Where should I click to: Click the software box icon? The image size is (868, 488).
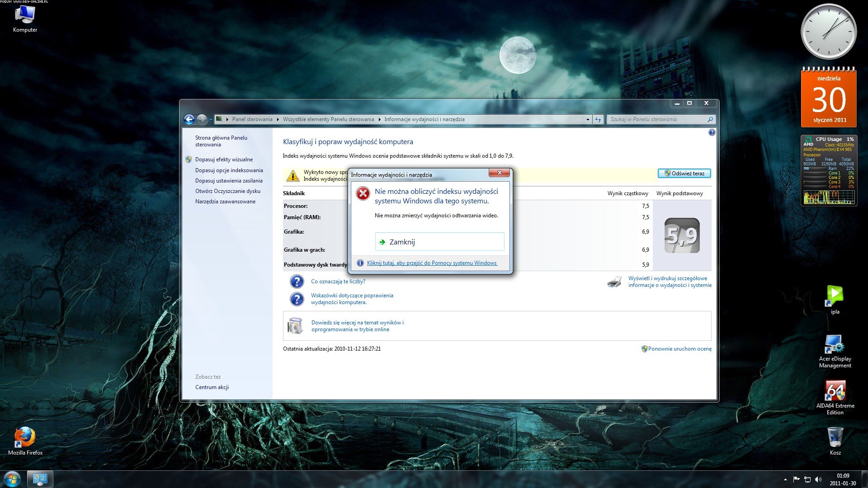(295, 325)
